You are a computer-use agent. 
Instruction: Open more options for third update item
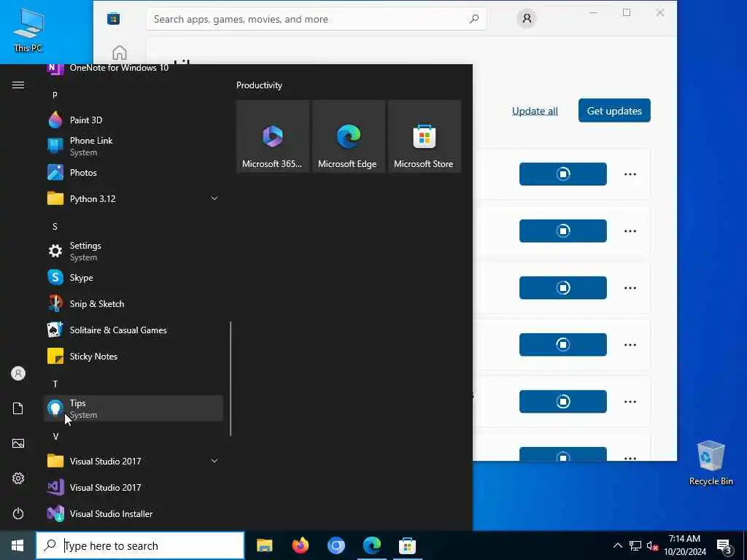pyautogui.click(x=630, y=287)
